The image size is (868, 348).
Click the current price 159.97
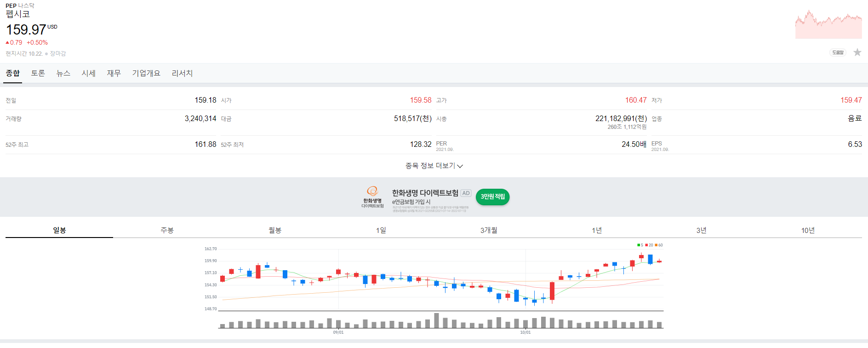(x=26, y=30)
